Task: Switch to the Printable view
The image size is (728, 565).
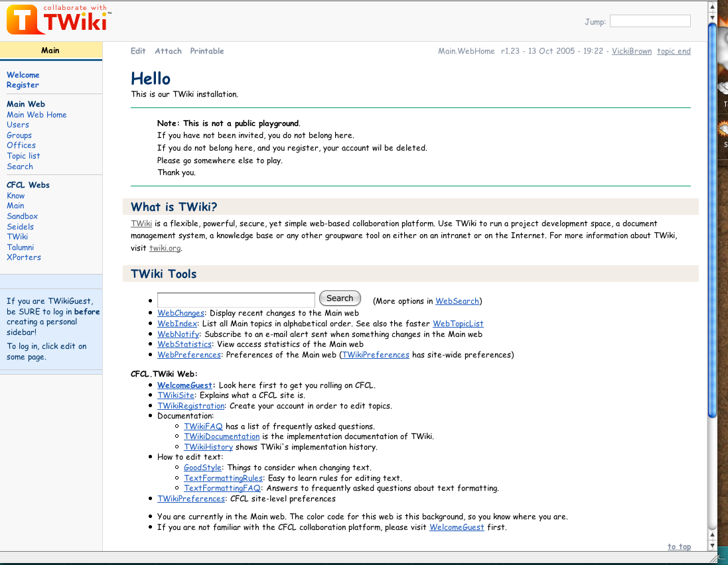Action: tap(206, 51)
